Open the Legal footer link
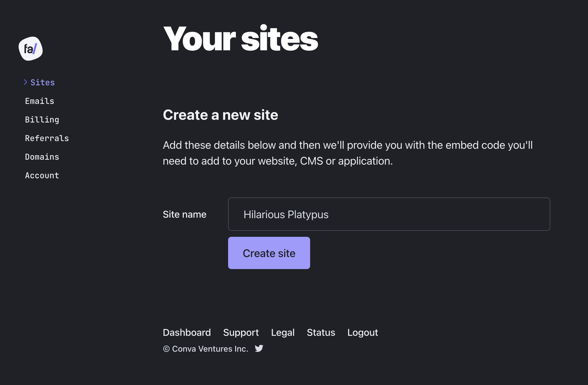 tap(283, 332)
